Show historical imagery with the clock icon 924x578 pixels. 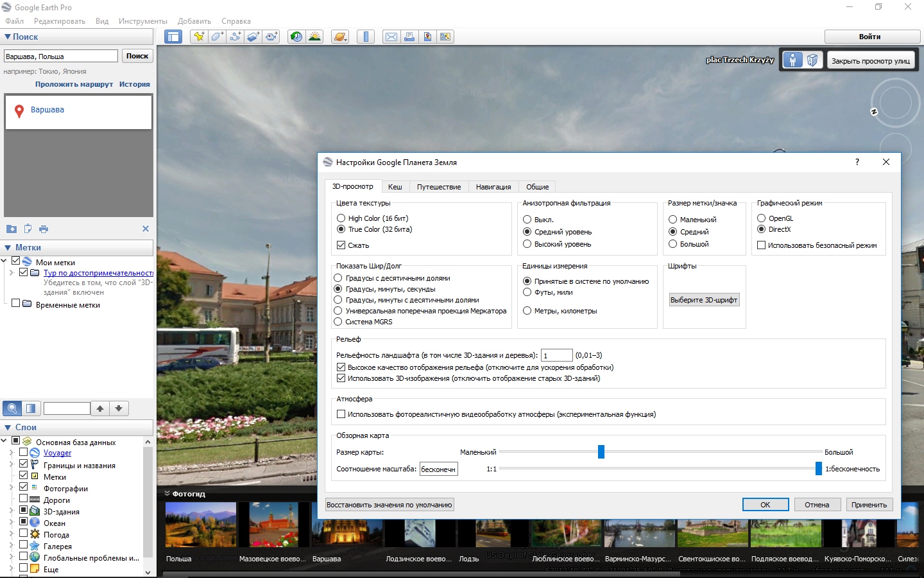pos(296,37)
